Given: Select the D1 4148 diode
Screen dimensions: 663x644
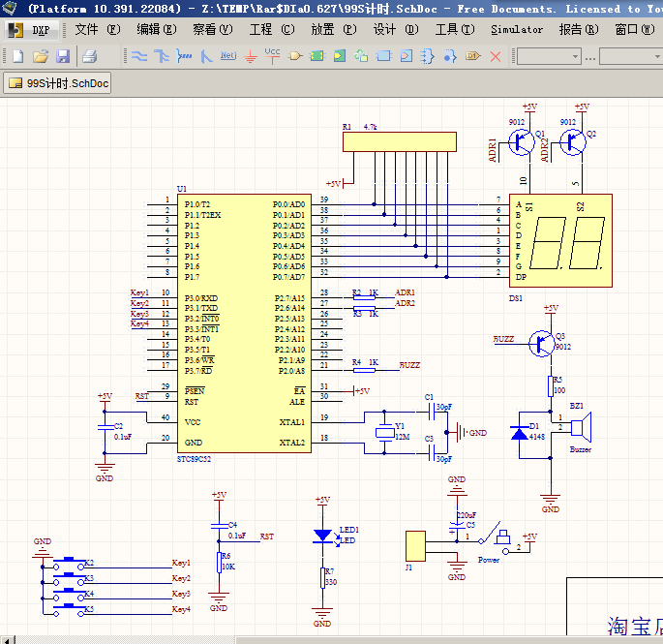Looking at the screenshot, I should tap(520, 434).
